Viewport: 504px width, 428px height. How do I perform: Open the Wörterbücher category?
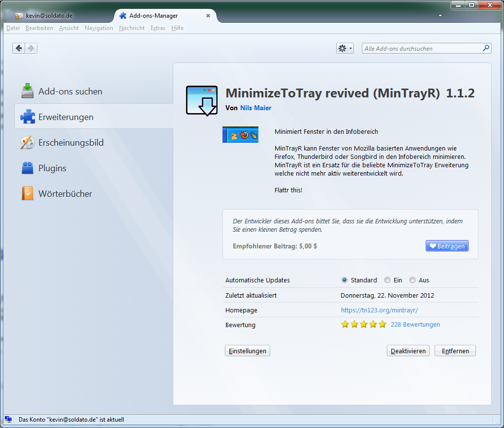[x=94, y=193]
